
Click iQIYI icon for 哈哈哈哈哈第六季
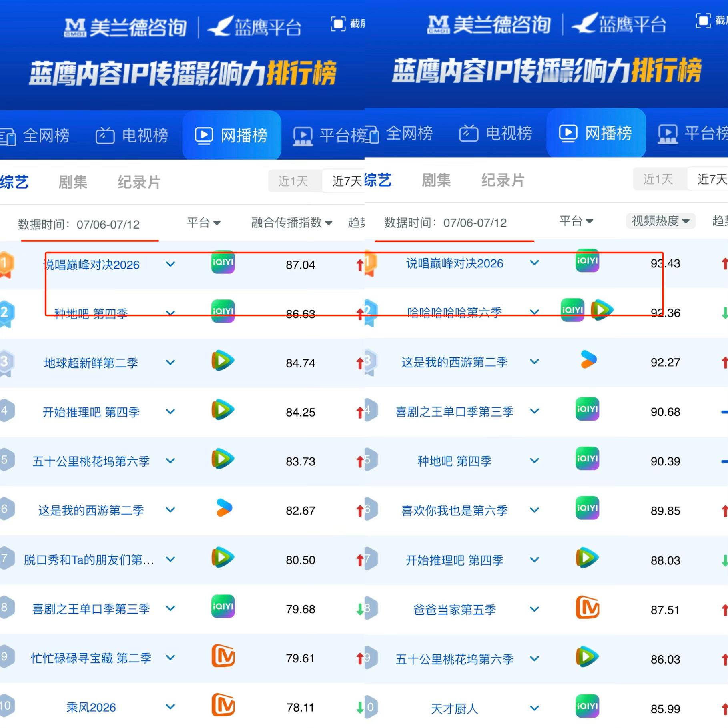point(572,310)
